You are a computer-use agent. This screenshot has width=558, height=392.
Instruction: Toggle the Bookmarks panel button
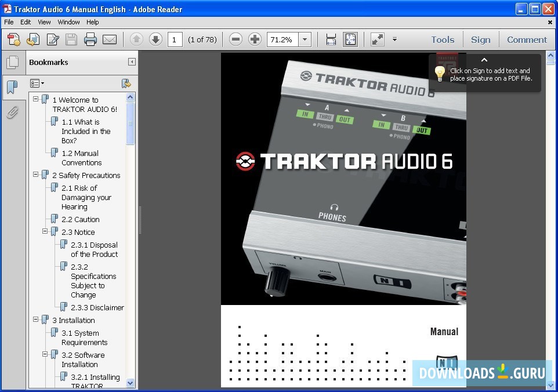coord(12,88)
